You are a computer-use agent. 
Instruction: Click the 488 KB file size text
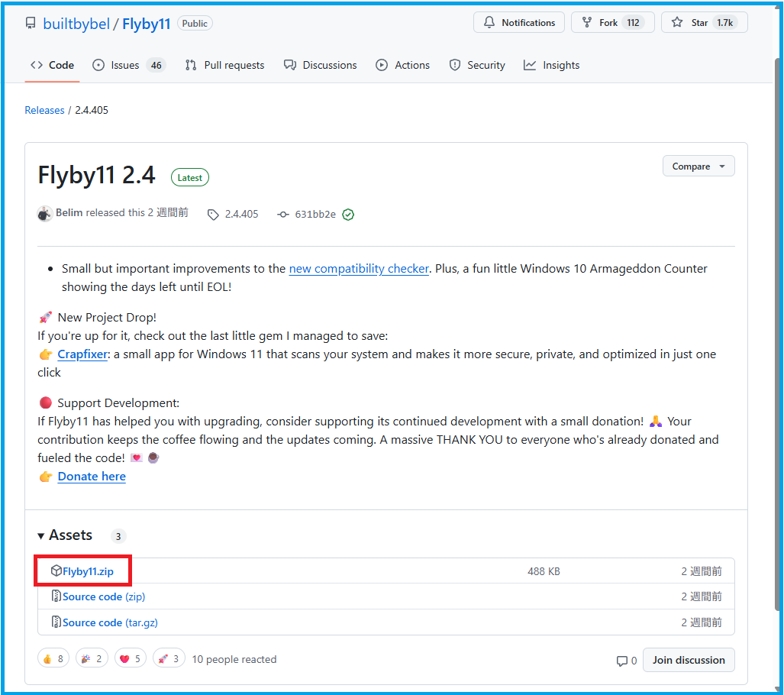(544, 571)
